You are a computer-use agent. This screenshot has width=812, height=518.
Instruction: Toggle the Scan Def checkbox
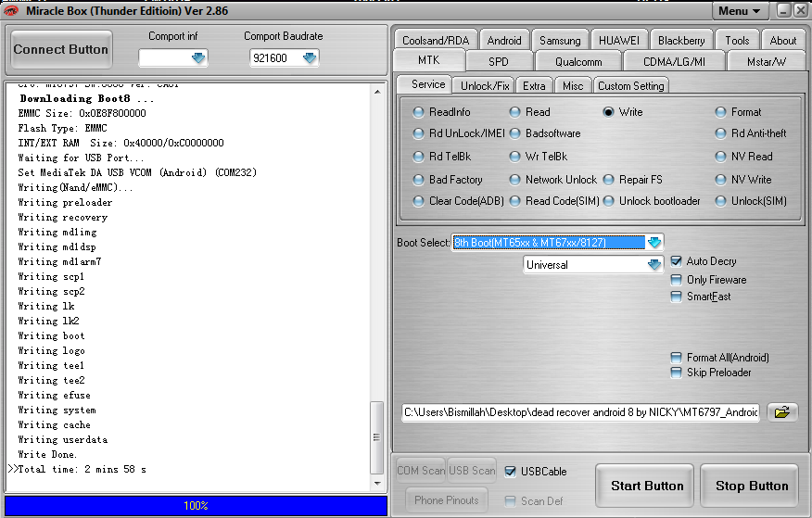(510, 501)
